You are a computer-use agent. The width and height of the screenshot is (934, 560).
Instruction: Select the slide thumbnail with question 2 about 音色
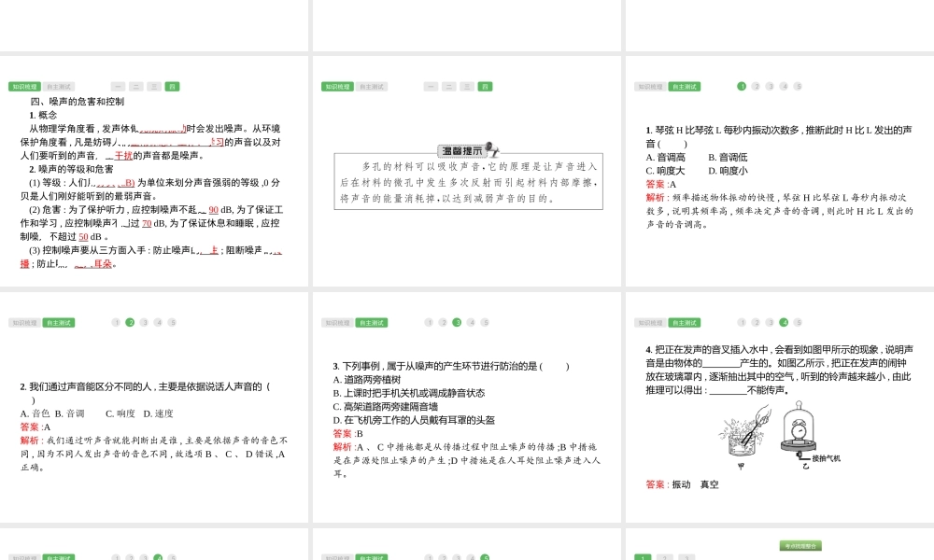[154, 407]
